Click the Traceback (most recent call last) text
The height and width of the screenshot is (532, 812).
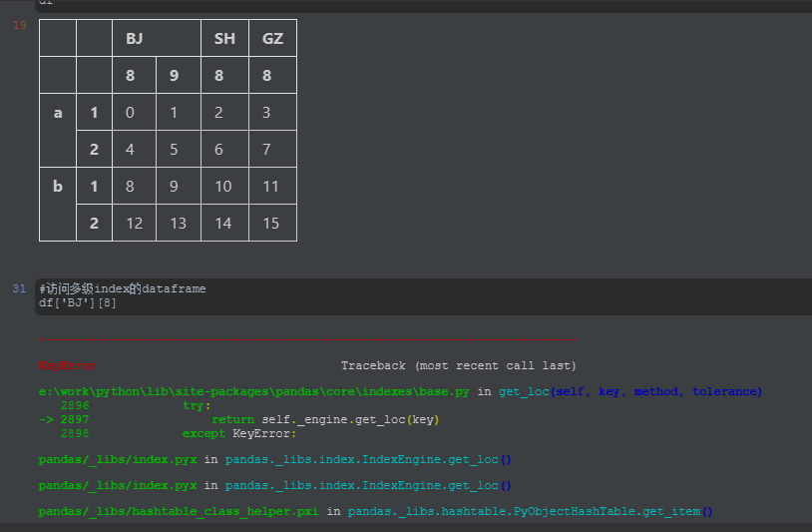coord(458,365)
